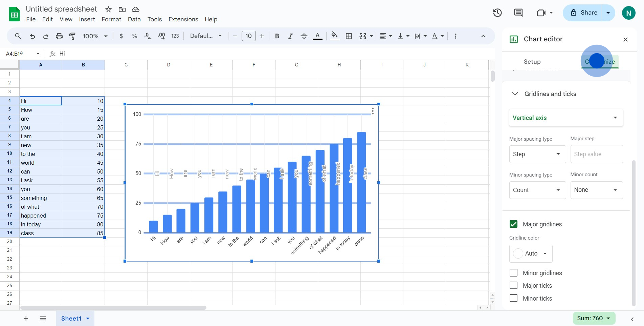View the cloud document status
The width and height of the screenshot is (644, 326).
point(135,9)
